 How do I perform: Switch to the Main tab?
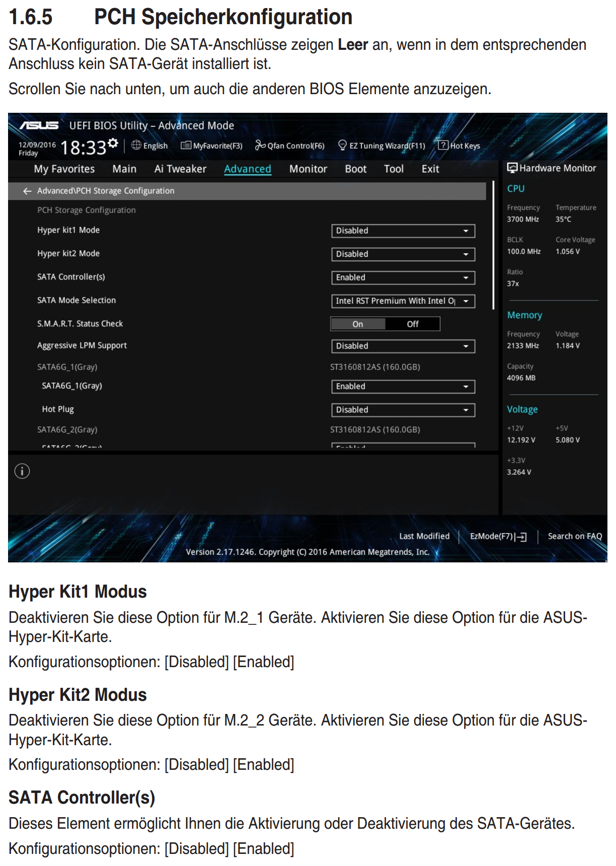(x=124, y=169)
